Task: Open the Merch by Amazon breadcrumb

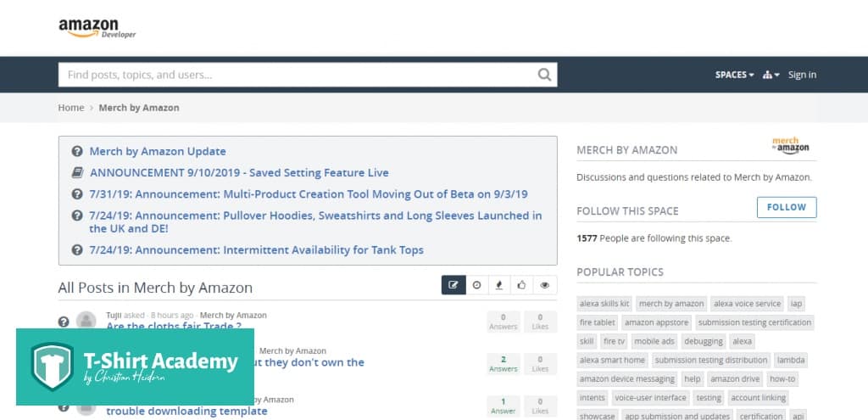Action: click(139, 108)
